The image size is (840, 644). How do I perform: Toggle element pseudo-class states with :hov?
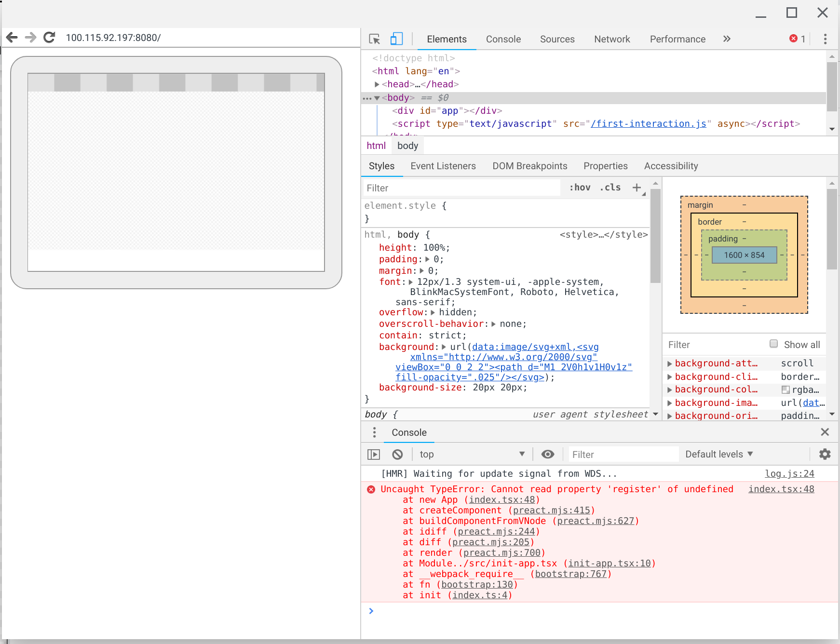click(x=580, y=188)
